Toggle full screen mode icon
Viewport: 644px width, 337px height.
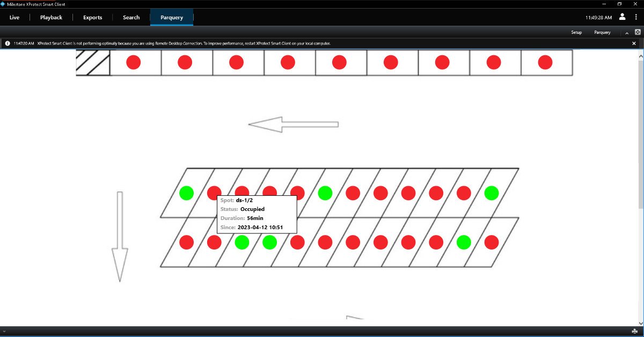pyautogui.click(x=638, y=32)
